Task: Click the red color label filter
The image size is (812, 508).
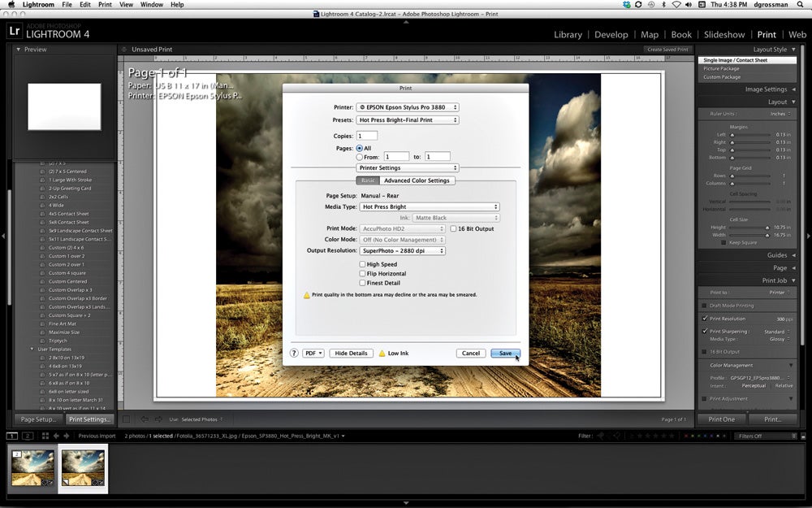Action: pos(687,436)
